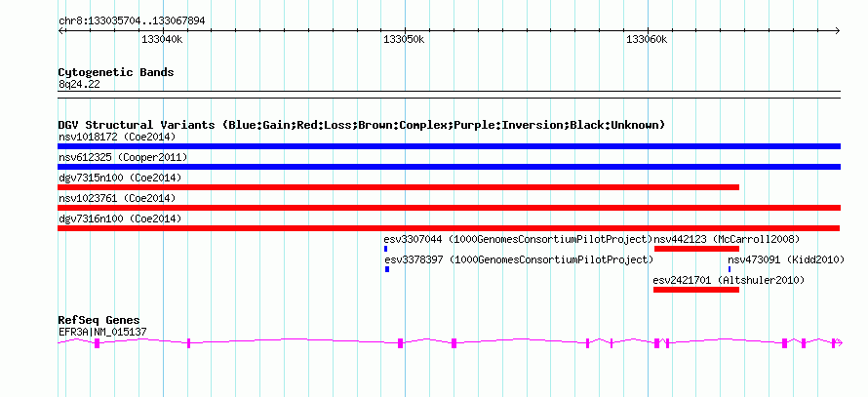Click the RefSeq Genes track heading
The width and height of the screenshot is (868, 397).
pyautogui.click(x=99, y=320)
